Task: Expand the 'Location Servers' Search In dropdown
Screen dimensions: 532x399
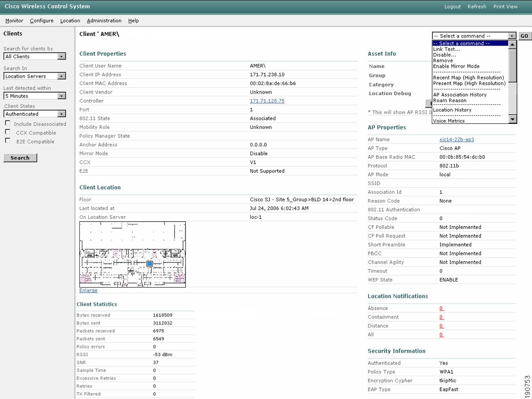Action: coord(35,76)
